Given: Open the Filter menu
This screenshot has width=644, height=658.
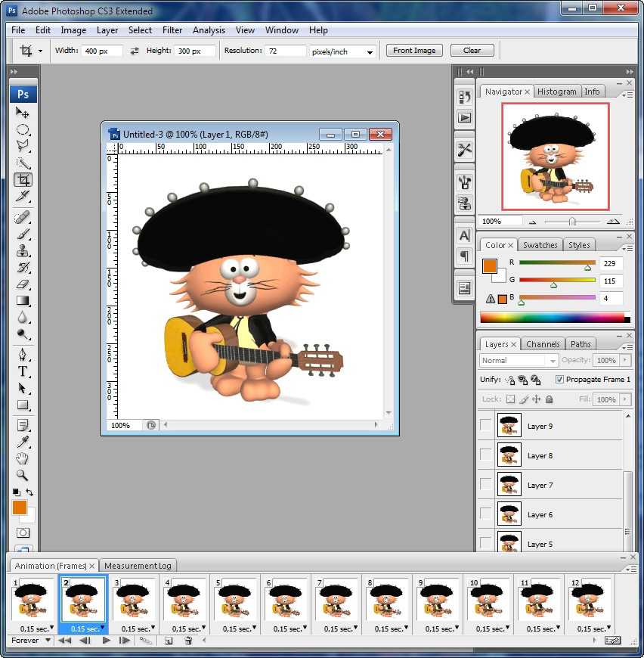Looking at the screenshot, I should pos(172,30).
